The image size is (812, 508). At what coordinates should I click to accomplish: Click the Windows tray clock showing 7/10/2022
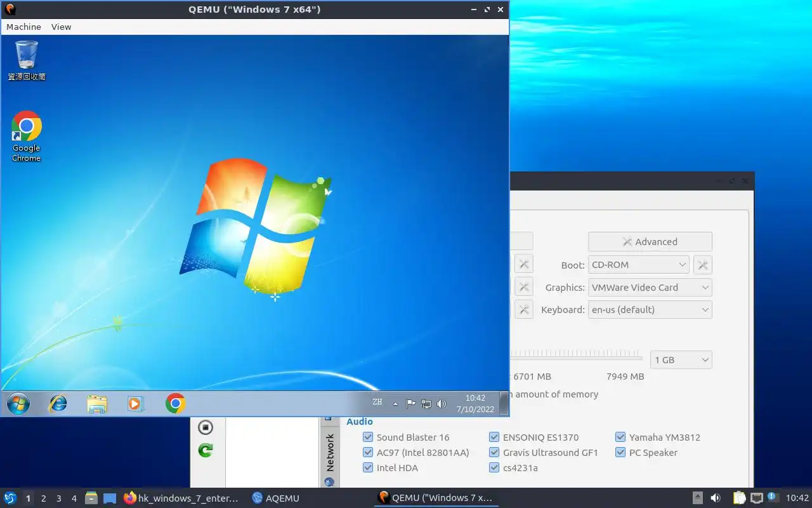475,403
